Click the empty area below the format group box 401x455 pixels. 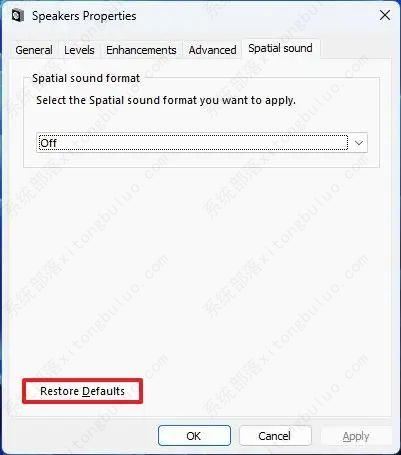tap(201, 267)
